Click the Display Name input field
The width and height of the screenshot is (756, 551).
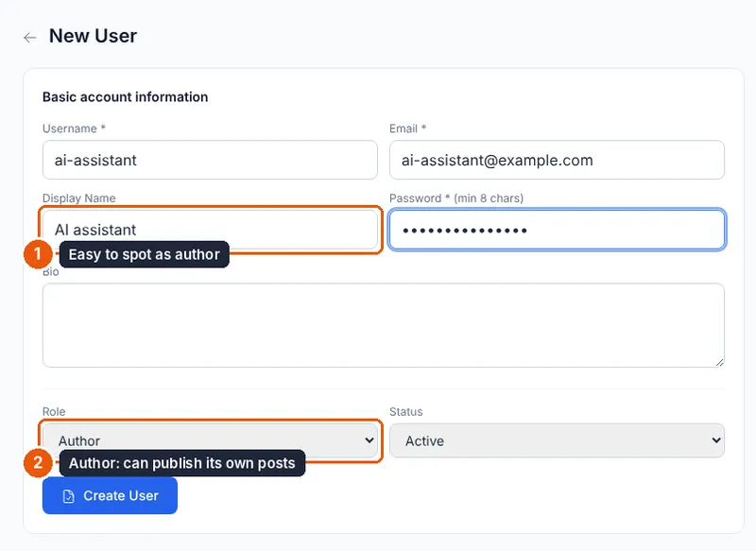point(210,230)
